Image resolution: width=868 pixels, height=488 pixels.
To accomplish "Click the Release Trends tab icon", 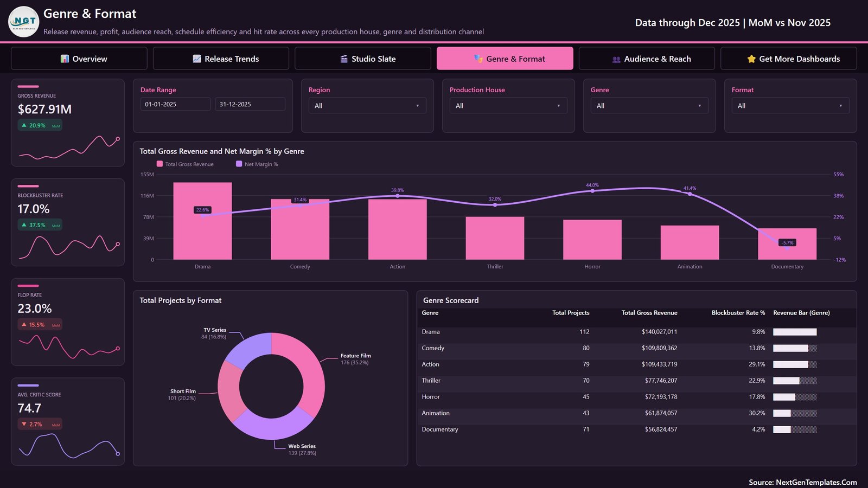I will [x=197, y=59].
